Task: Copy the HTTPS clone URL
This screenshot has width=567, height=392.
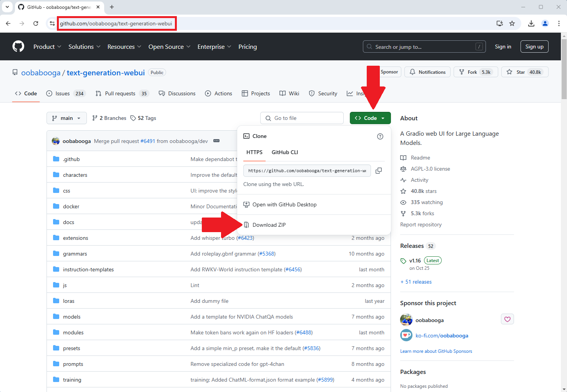Action: pos(379,171)
